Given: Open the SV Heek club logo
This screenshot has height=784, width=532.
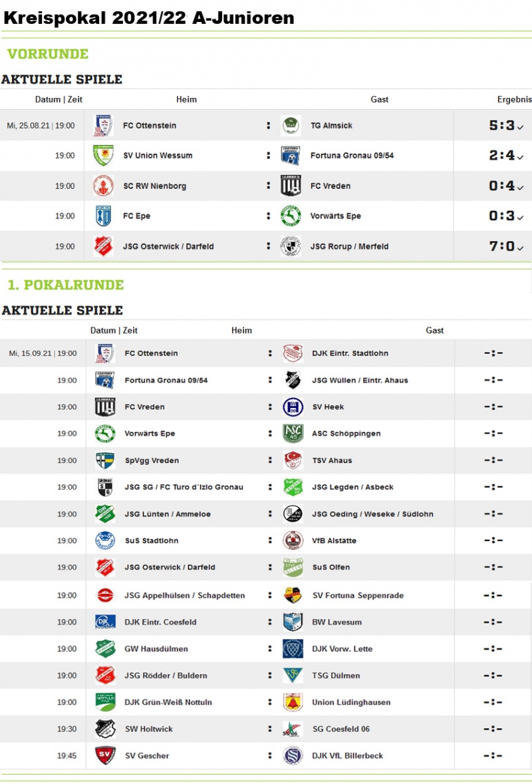Looking at the screenshot, I should click(x=293, y=407).
